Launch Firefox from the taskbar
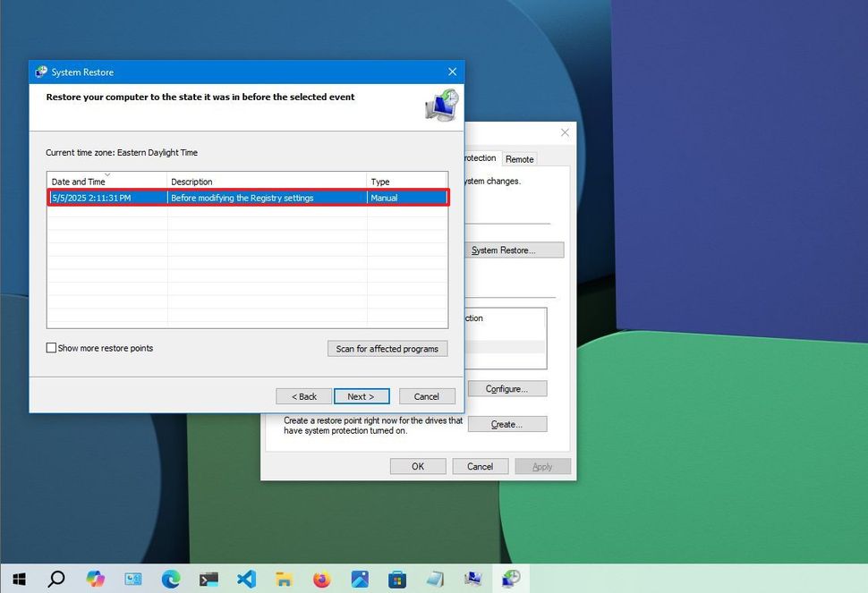 tap(321, 580)
